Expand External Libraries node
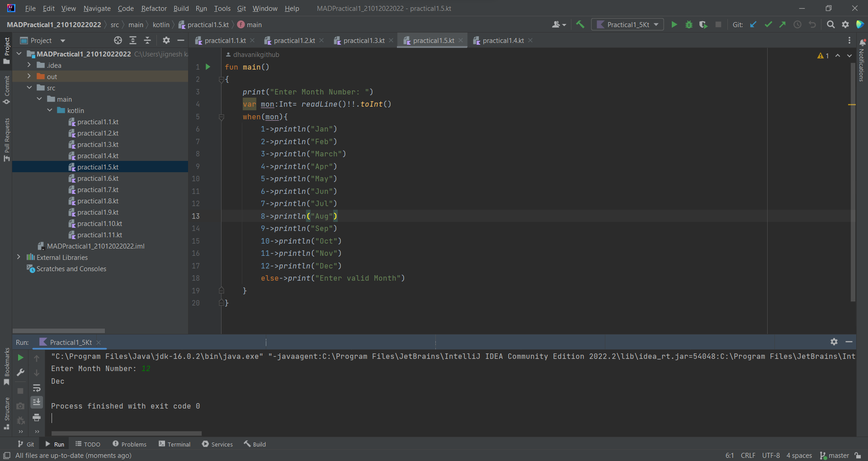The height and width of the screenshot is (461, 868). tap(19, 257)
